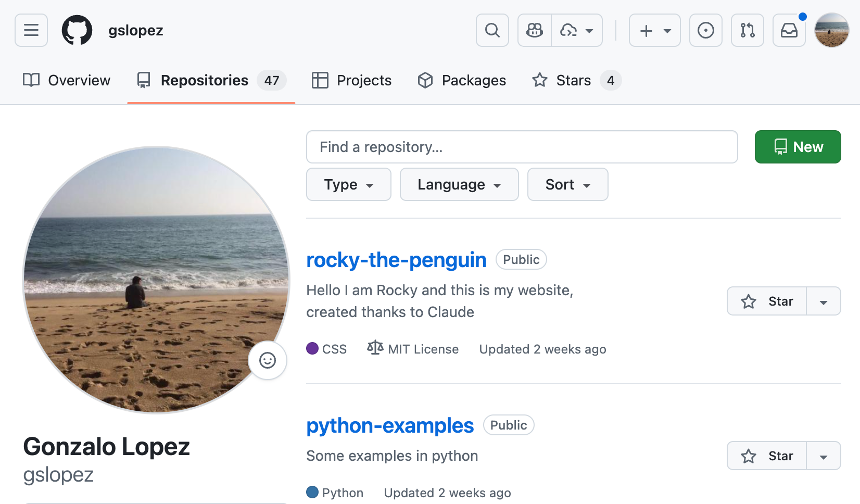Screen dimensions: 860x504
Task: Expand the Copilot agents dropdown
Action: coord(577,30)
